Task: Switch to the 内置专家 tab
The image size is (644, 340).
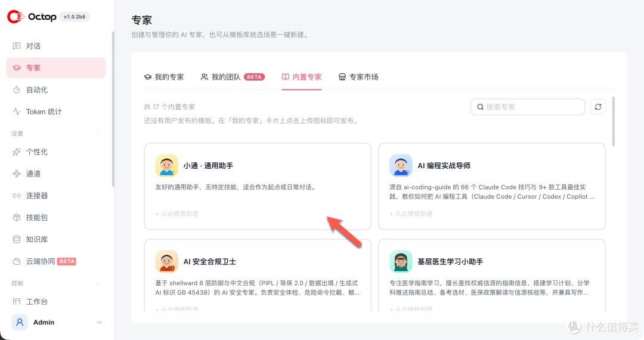Action: 302,77
